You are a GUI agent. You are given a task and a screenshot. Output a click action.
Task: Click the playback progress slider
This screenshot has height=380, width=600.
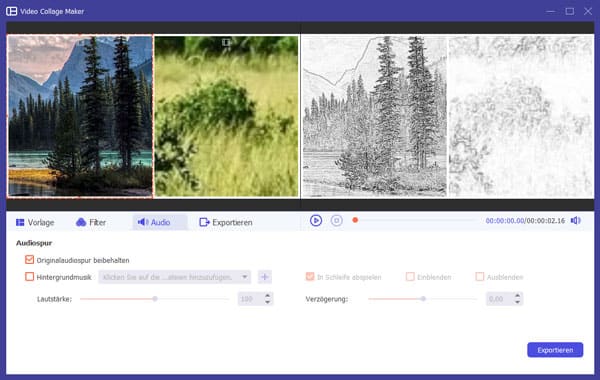tap(415, 220)
